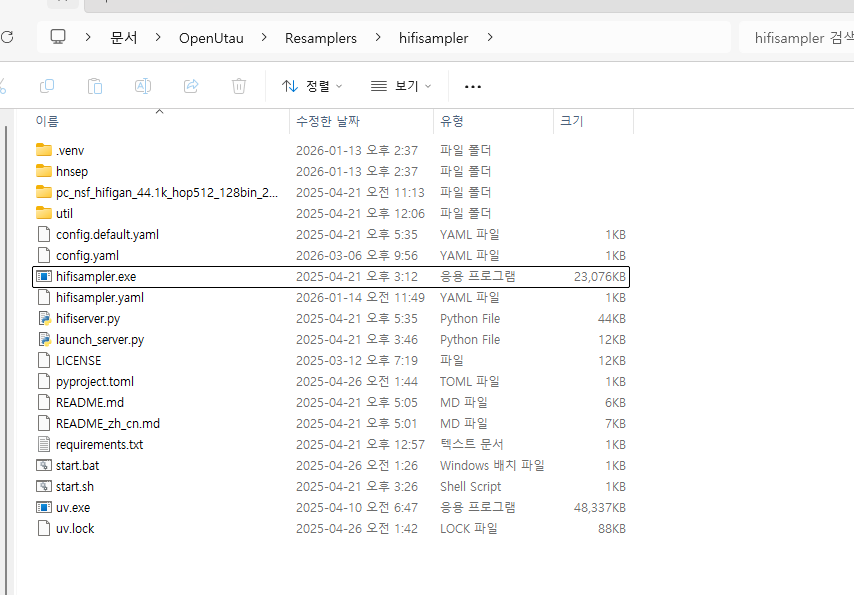The height and width of the screenshot is (595, 854).
Task: Click the Windows 배치 파일 type text
Action: tap(492, 465)
